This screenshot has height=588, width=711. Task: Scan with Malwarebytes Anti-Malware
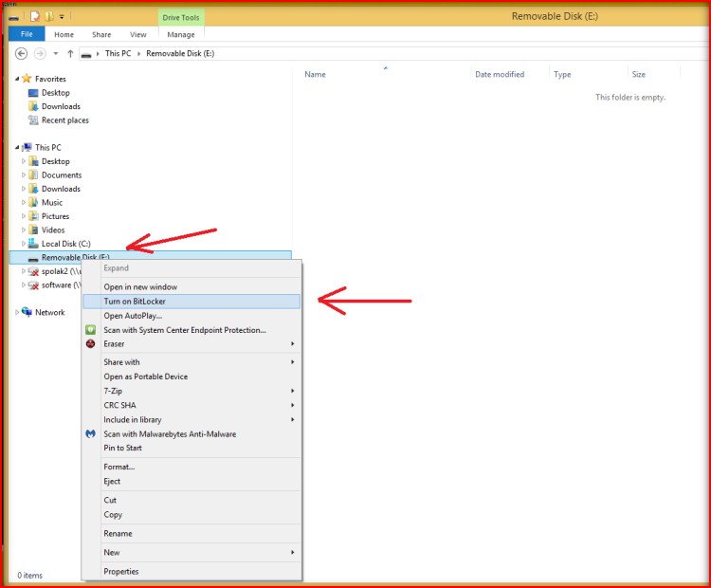pyautogui.click(x=191, y=433)
